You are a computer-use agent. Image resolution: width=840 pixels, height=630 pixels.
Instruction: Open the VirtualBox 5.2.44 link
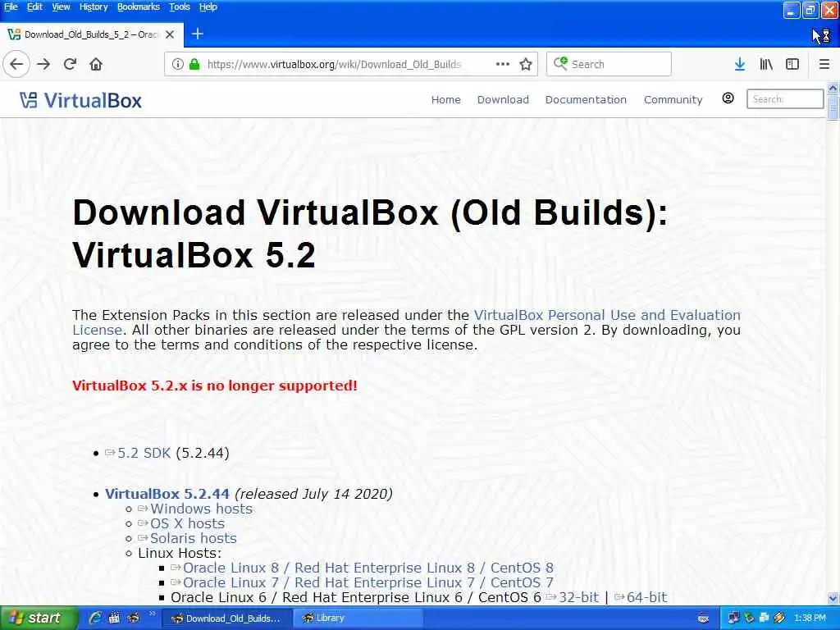point(167,494)
